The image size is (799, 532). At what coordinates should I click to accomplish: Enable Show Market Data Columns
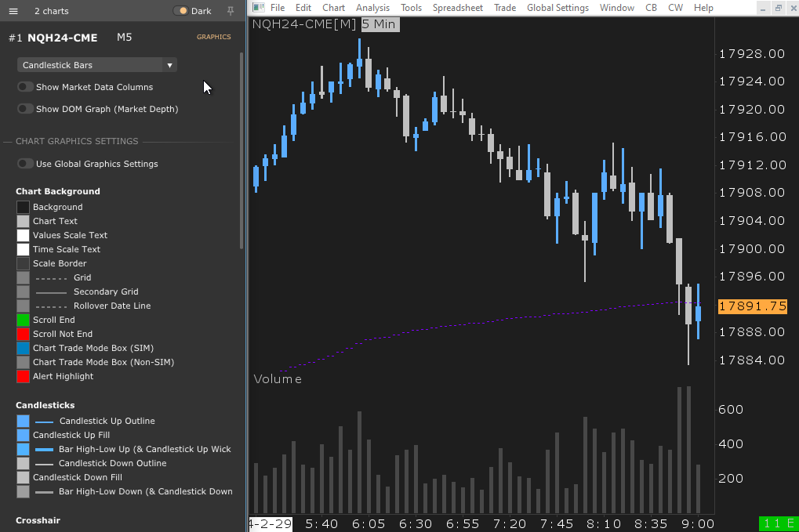tap(24, 88)
